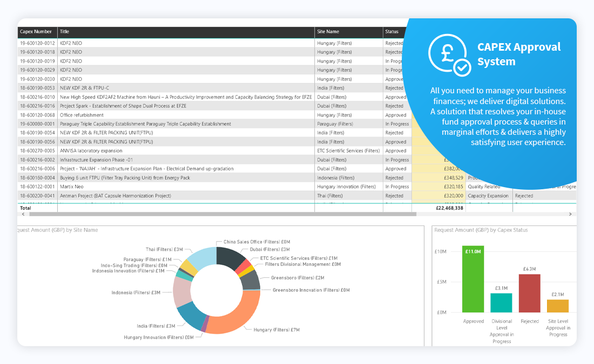Viewport: 594px width, 364px height.
Task: Click 'Hungary Innovation (Filters) £0M' donut label
Action: tap(159, 338)
